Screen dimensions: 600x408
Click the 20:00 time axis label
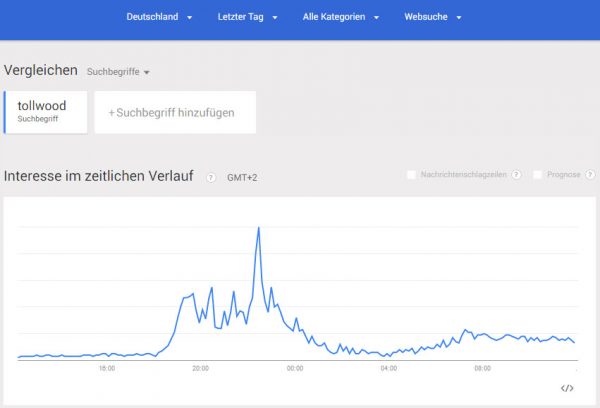point(200,368)
